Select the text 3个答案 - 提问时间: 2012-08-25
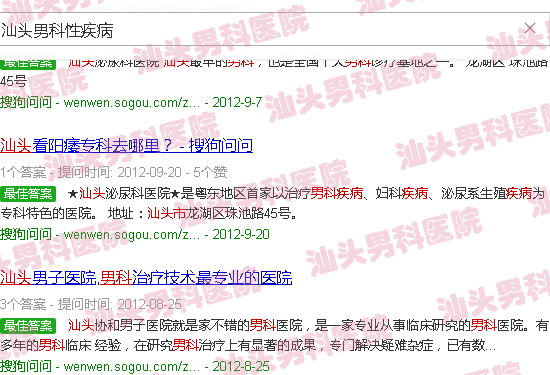The height and width of the screenshot is (375, 550). pyautogui.click(x=91, y=304)
